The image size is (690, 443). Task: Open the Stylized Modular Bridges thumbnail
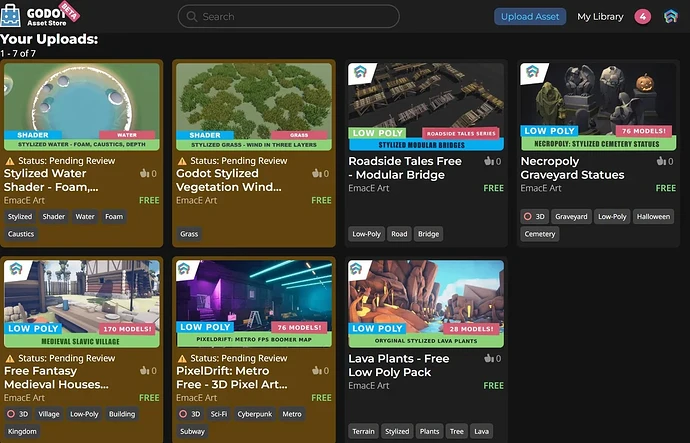[x=426, y=107]
